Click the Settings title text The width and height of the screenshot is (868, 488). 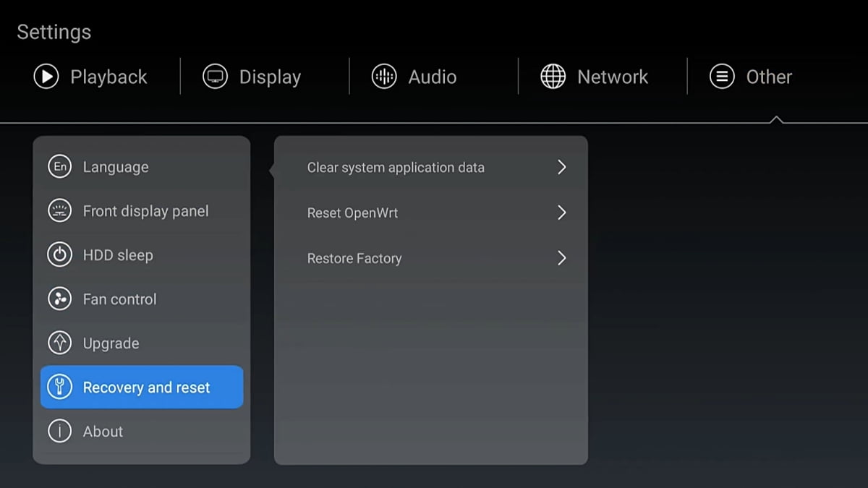click(54, 33)
